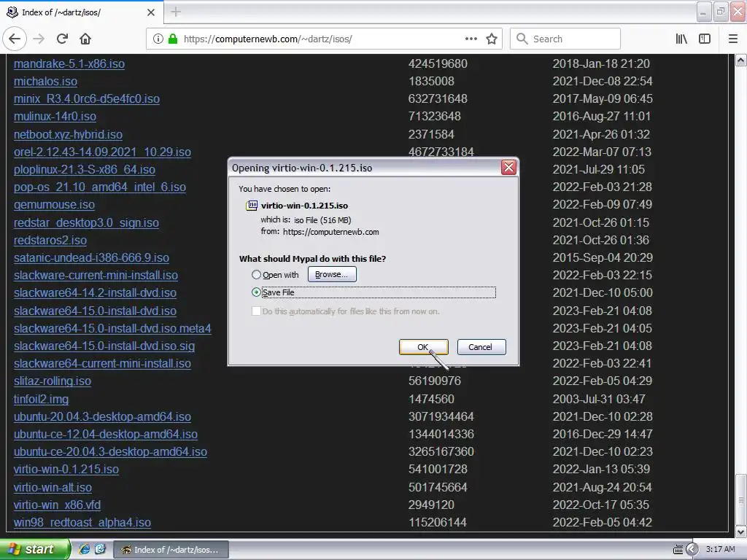Launch Internet Explorer from quick launch

(x=85, y=549)
